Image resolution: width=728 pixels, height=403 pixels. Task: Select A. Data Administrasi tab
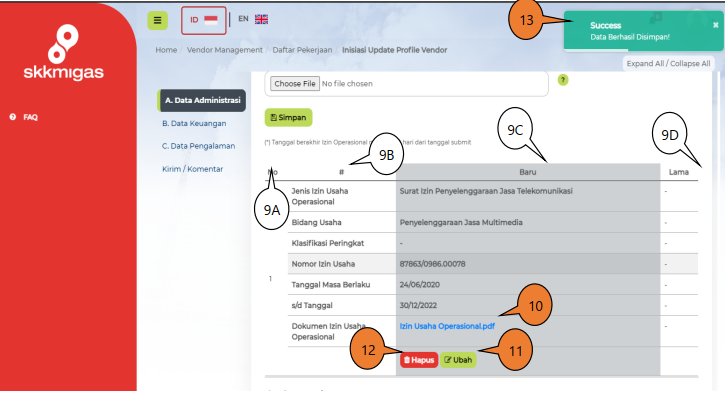click(x=202, y=100)
